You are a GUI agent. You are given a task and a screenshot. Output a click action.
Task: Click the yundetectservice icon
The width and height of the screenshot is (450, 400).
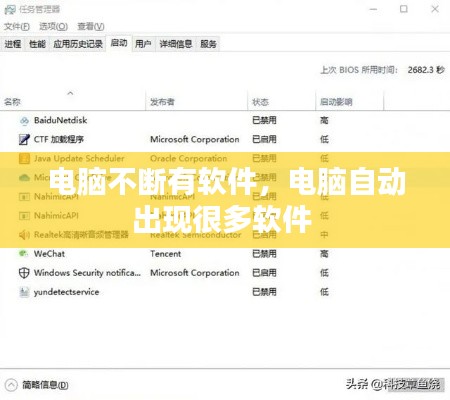click(x=24, y=292)
